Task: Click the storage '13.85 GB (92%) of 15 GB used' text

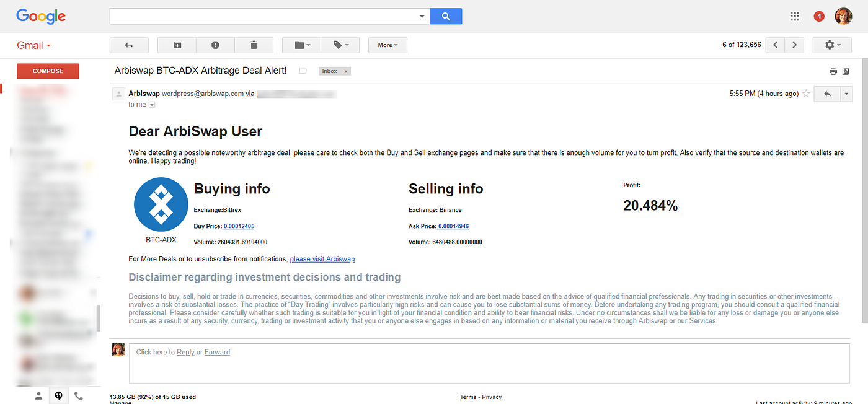Action: [x=153, y=397]
